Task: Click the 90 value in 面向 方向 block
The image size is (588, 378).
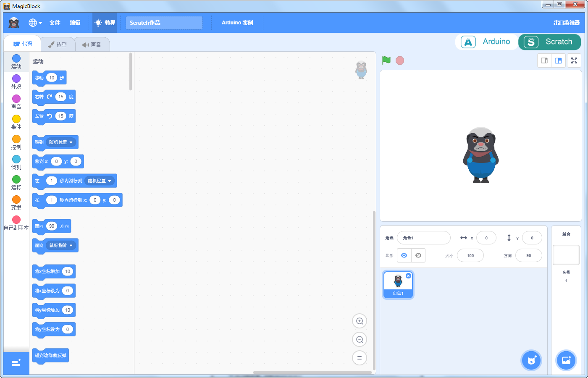Action: 51,226
